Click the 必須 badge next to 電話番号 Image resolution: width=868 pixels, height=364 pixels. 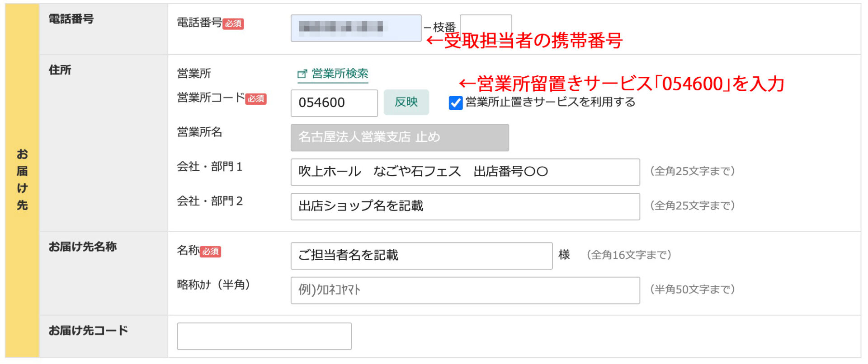[233, 24]
